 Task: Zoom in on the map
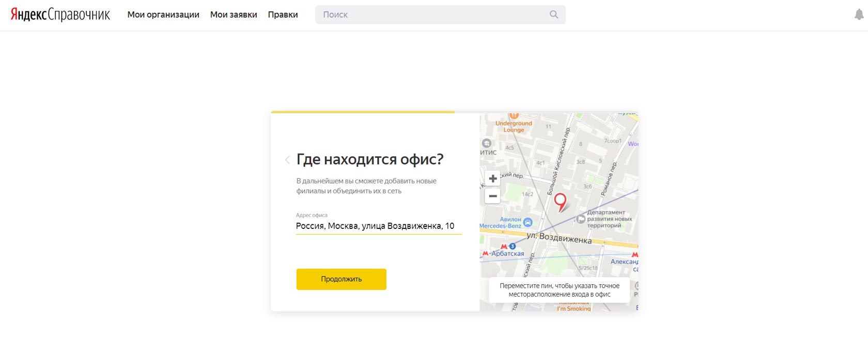tap(493, 178)
